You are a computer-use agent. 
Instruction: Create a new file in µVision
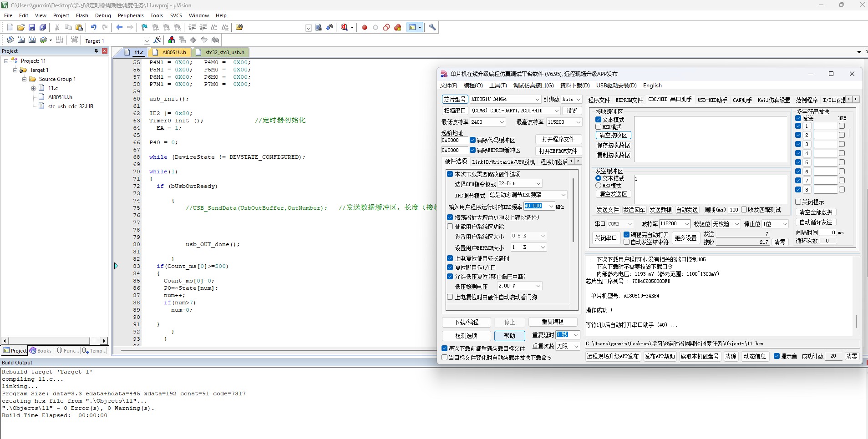click(x=10, y=27)
